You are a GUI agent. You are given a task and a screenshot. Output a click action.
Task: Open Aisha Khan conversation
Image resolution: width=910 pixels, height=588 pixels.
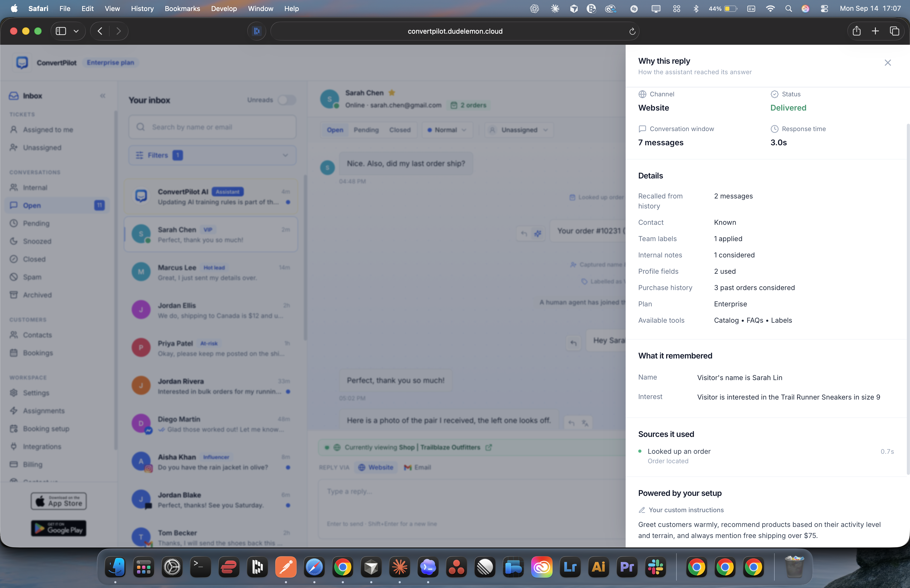coord(211,462)
